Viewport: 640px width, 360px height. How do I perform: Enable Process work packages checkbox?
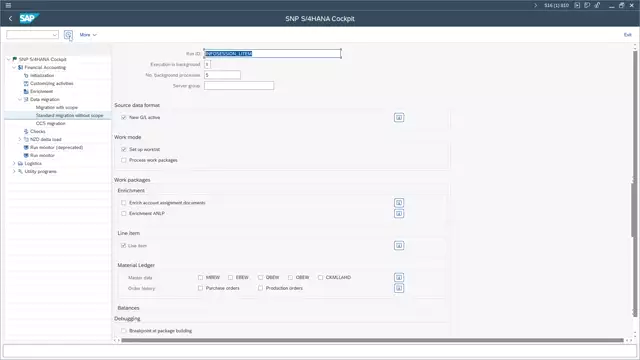124,160
